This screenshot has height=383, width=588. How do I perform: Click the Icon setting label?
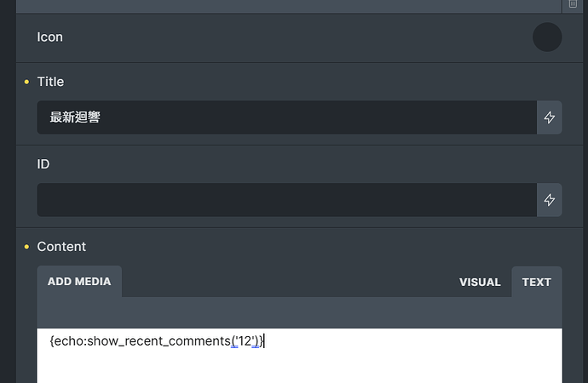coord(50,37)
